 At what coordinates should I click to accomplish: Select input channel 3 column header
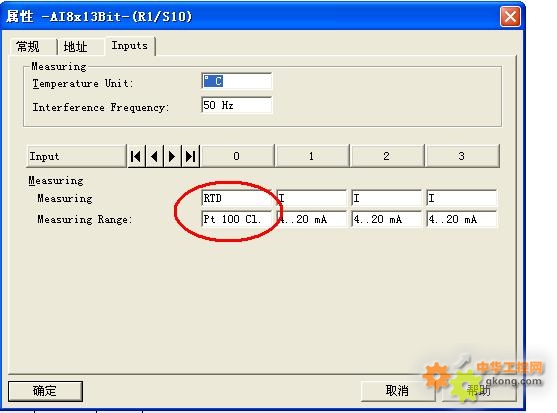click(461, 156)
